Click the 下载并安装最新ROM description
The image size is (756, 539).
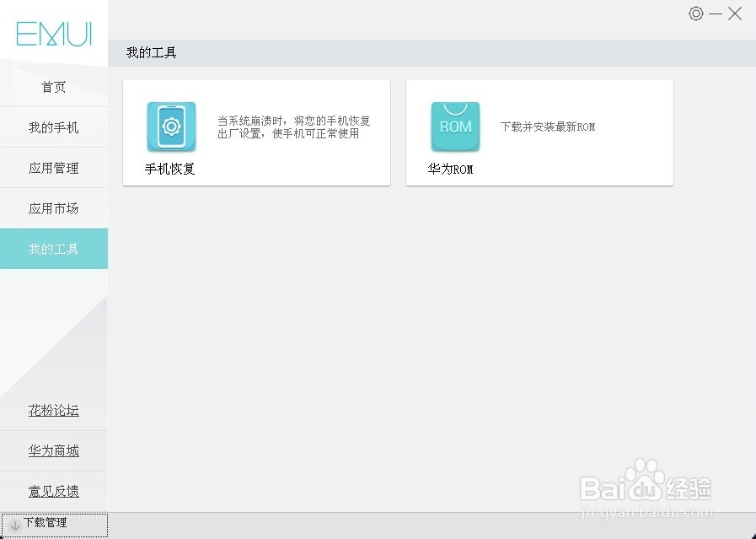(548, 127)
